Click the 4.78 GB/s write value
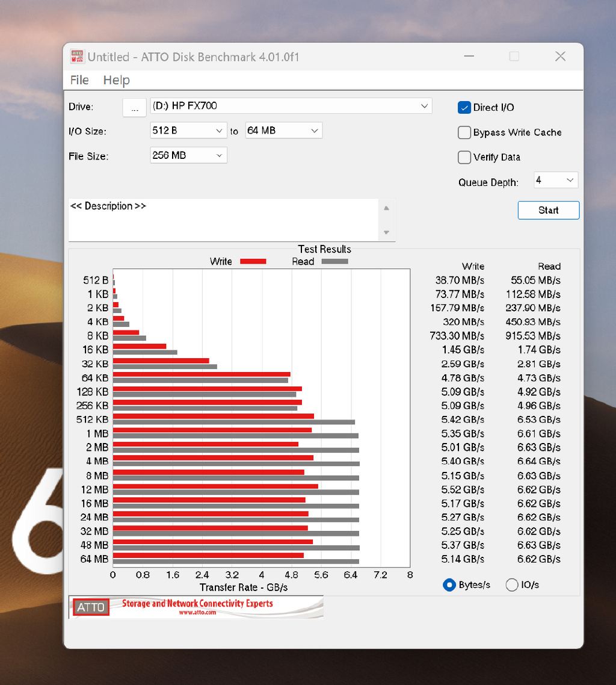Image resolution: width=616 pixels, height=685 pixels. click(463, 378)
